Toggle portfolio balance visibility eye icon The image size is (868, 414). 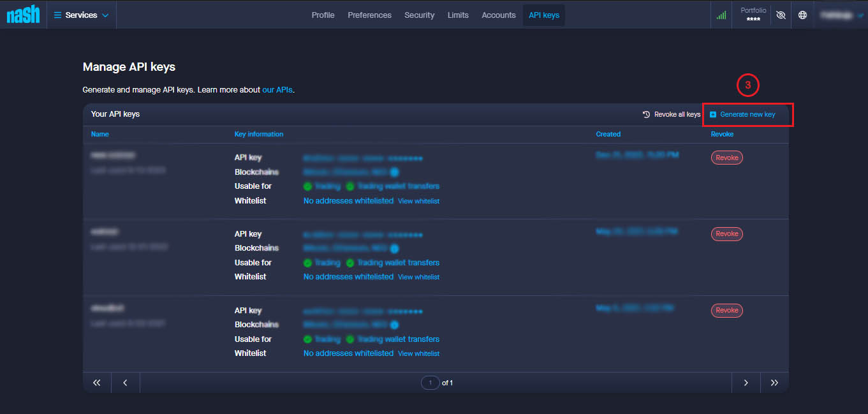(x=781, y=15)
